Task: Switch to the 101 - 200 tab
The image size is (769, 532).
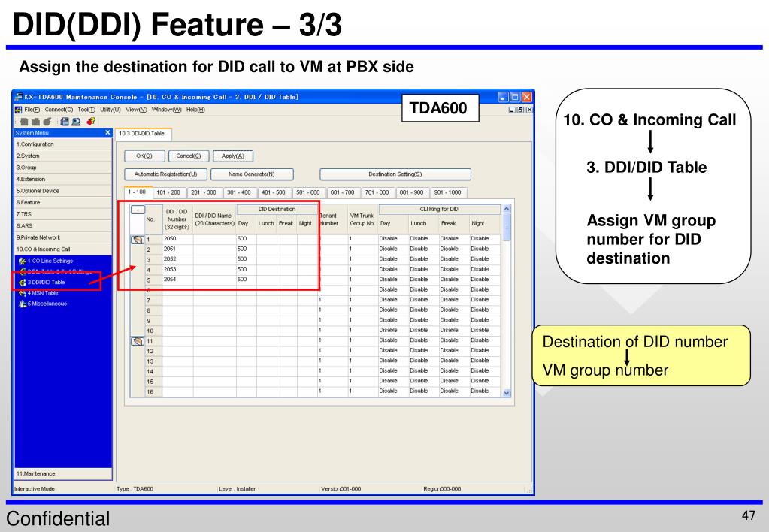Action: (168, 192)
